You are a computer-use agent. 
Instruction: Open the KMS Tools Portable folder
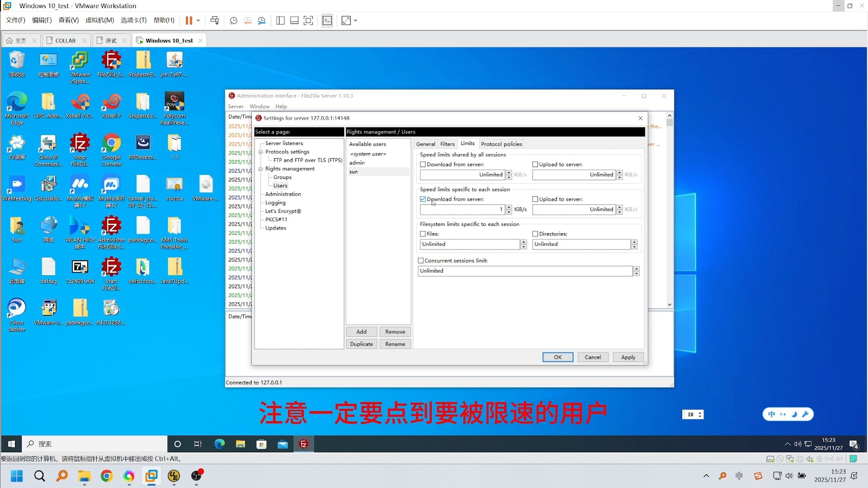[175, 233]
